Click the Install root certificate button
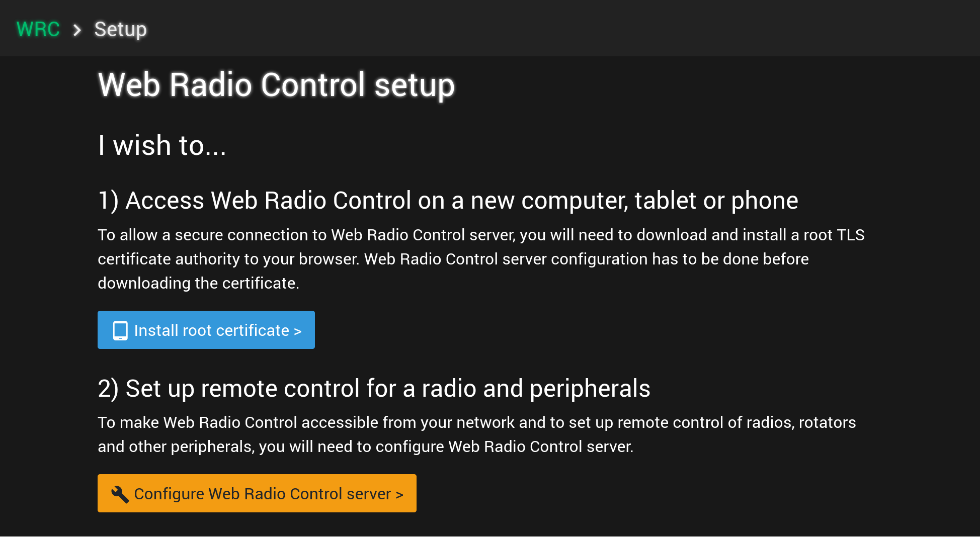The image size is (980, 537). pos(206,330)
